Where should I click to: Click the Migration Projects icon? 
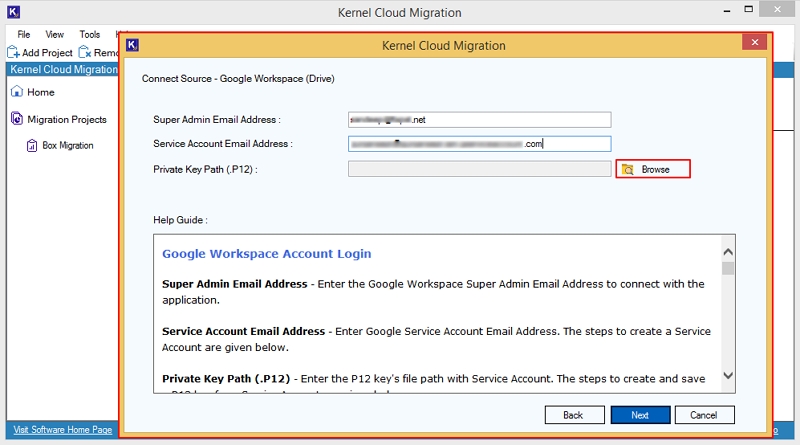17,119
